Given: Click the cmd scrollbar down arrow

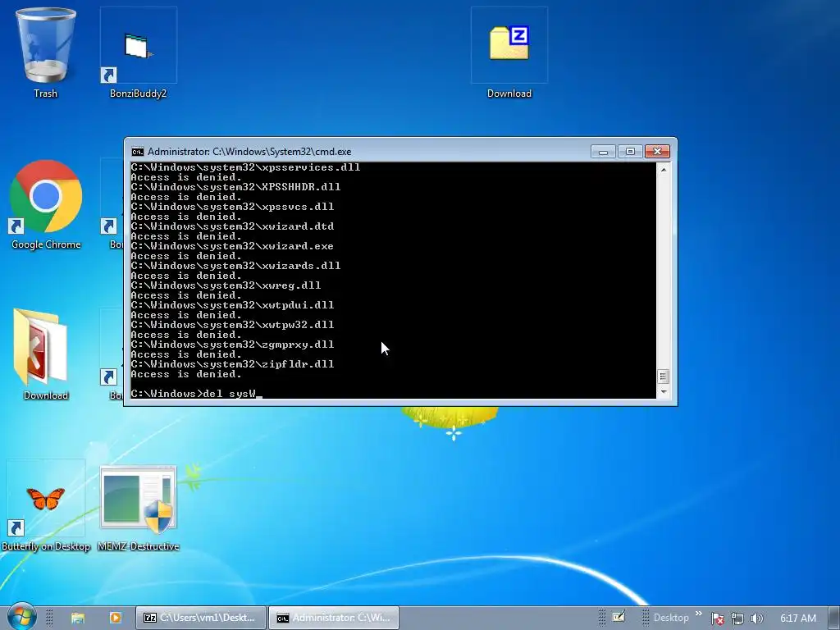Looking at the screenshot, I should (x=663, y=392).
